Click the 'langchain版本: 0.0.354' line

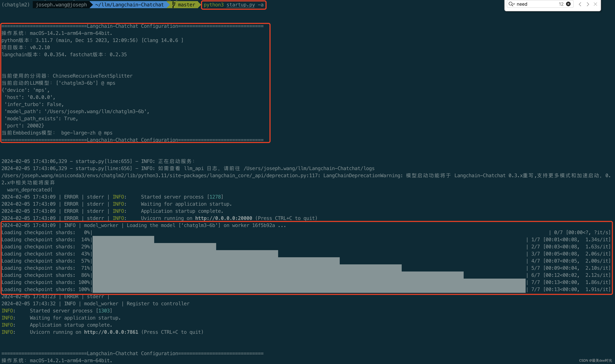click(x=64, y=54)
